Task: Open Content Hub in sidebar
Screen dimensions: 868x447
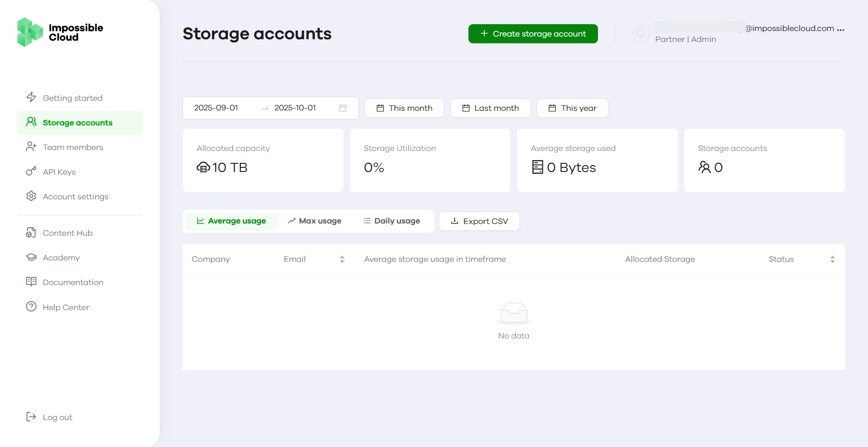Action: [x=68, y=233]
